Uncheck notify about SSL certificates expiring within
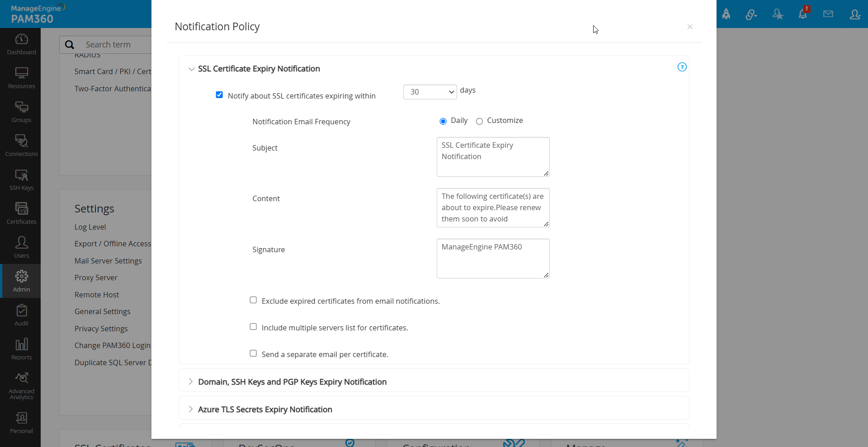This screenshot has height=447, width=868. (x=219, y=95)
